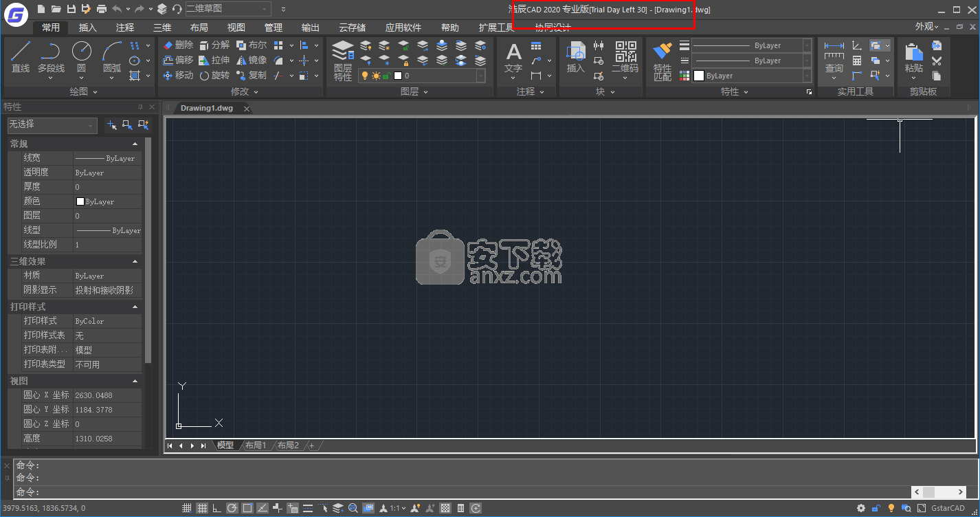Collapse the 三维效果 properties section
The image size is (980, 517).
pyautogui.click(x=135, y=261)
